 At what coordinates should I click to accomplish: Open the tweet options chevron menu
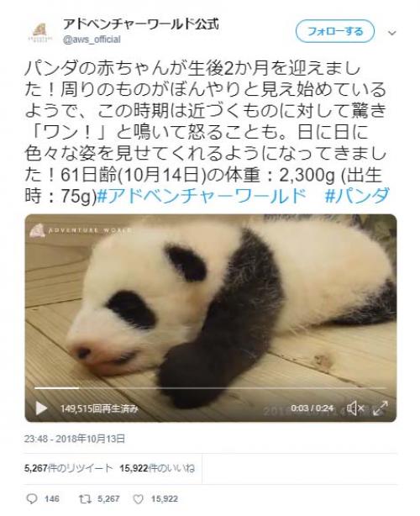(392, 33)
